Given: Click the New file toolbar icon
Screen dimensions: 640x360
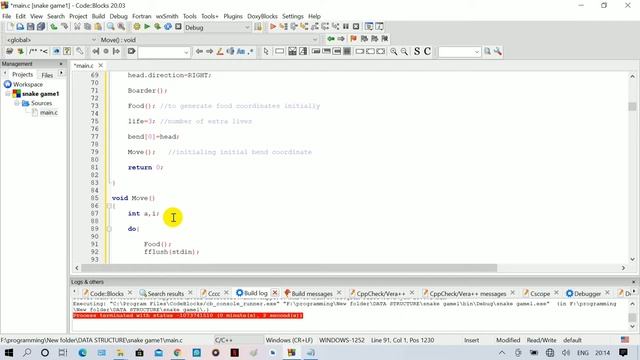Looking at the screenshot, I should 10,27.
